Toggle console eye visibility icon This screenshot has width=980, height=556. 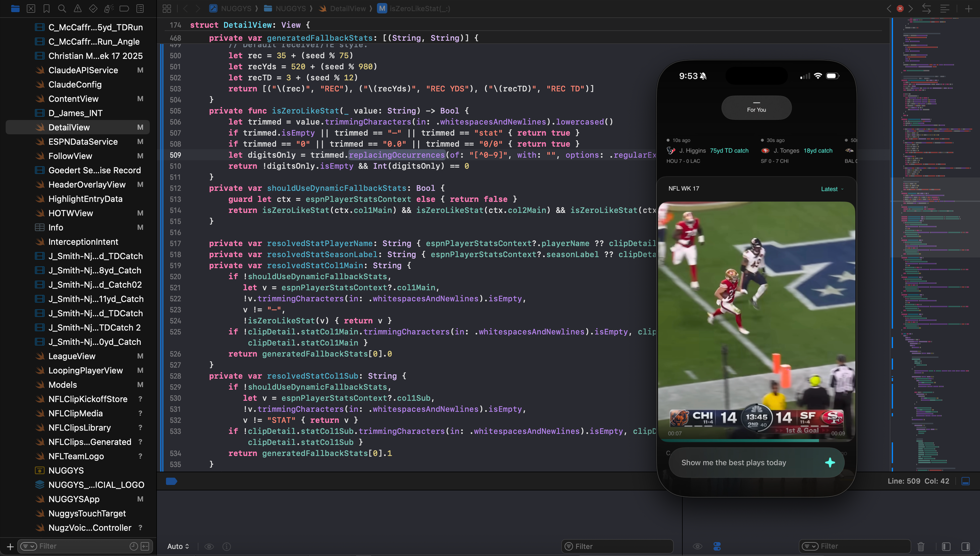click(x=698, y=546)
